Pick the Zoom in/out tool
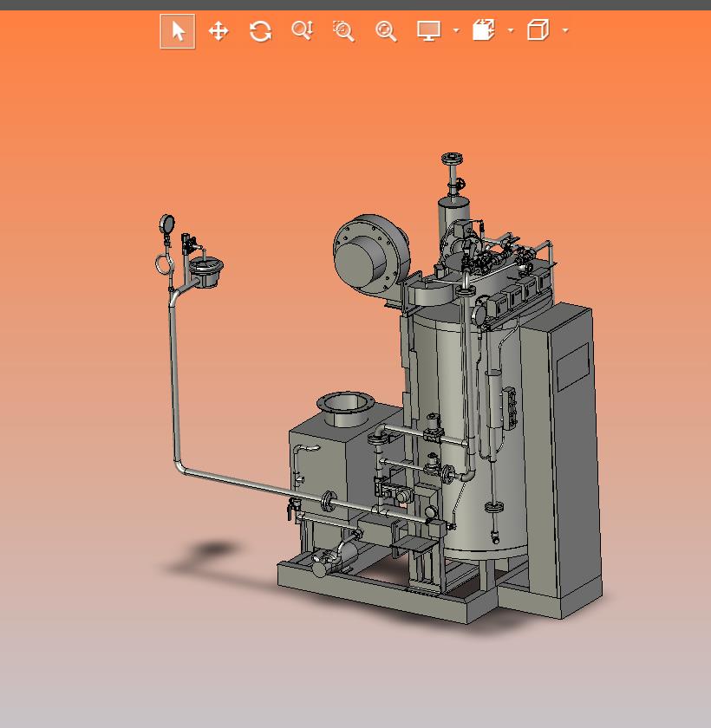This screenshot has width=711, height=728. point(303,31)
